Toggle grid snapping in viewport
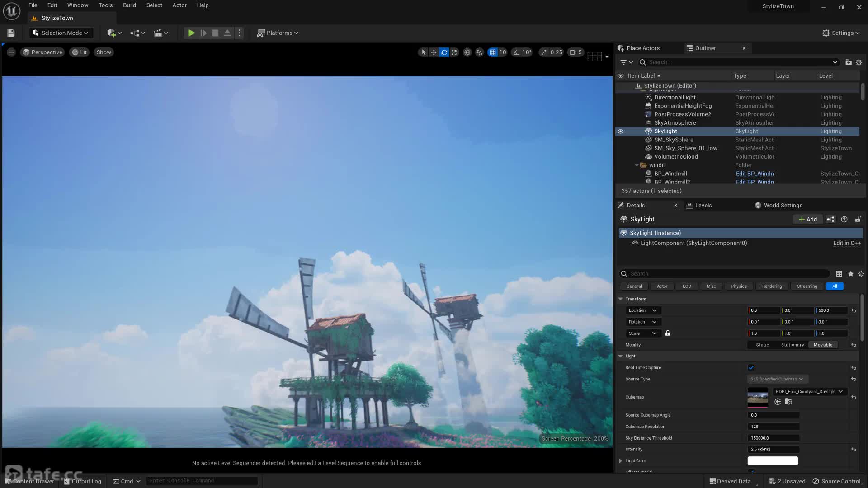Image resolution: width=868 pixels, height=488 pixels. point(493,52)
